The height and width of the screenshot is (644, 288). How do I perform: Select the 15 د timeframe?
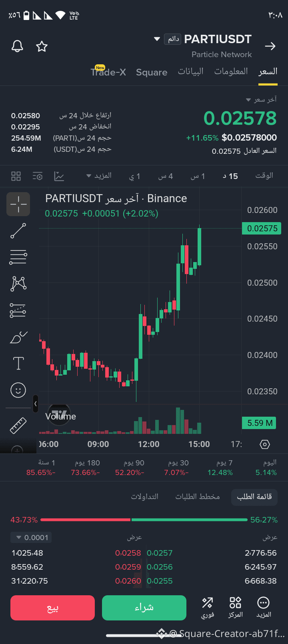tap(230, 176)
